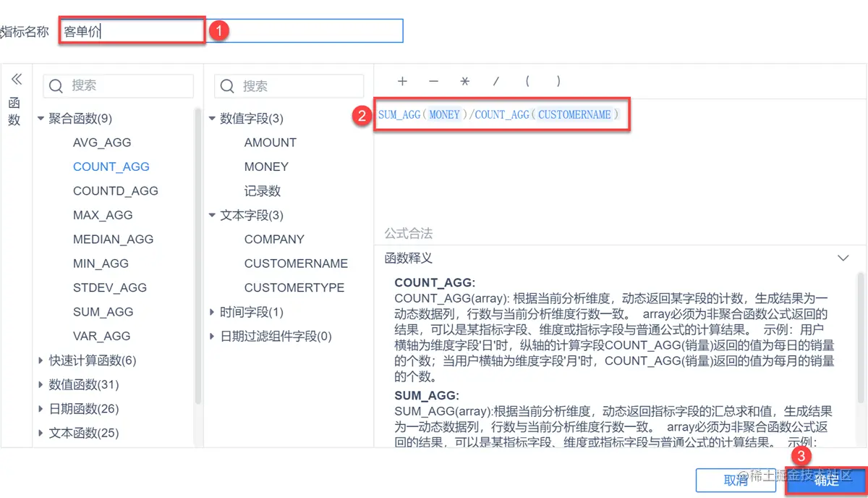Expand the 时间字段(1) field group

212,311
